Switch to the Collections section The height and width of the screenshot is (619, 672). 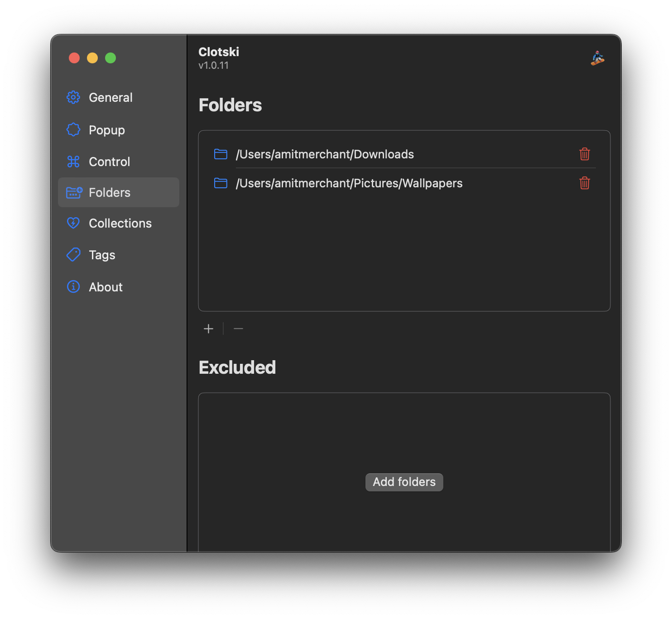click(x=120, y=223)
